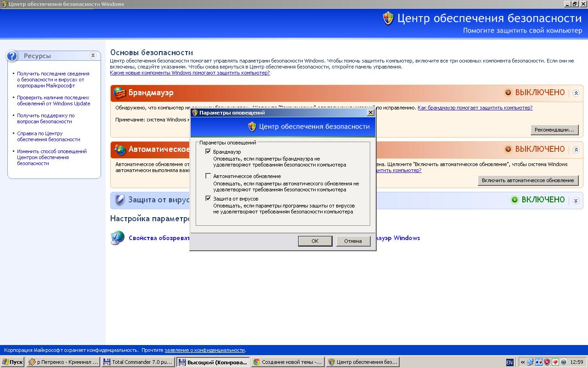Click the blue and orange arrows tray icon

(x=539, y=362)
